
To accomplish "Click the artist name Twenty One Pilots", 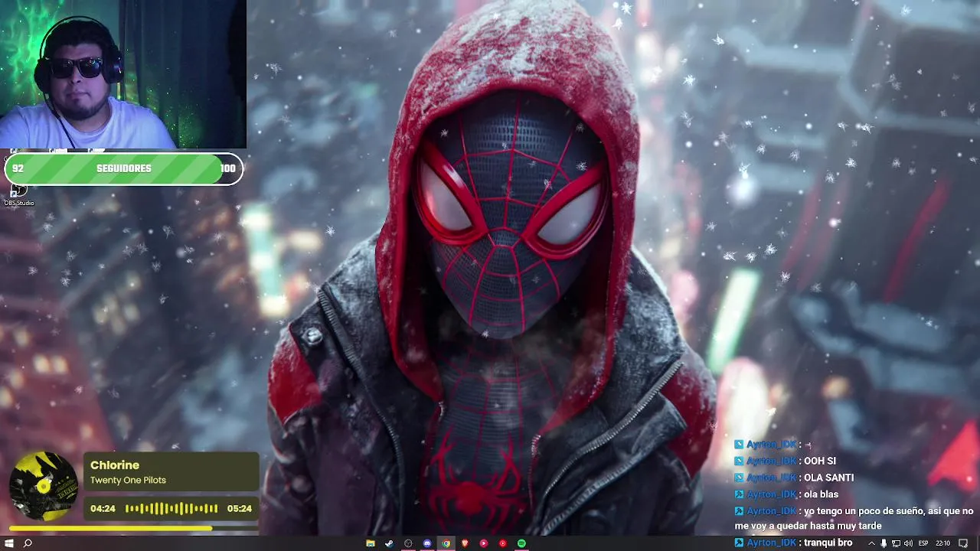I will pos(128,481).
